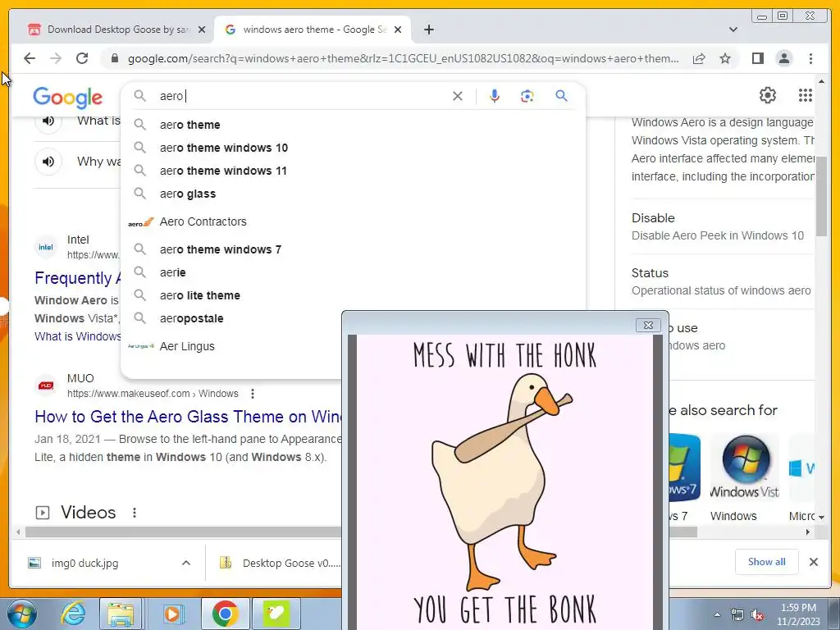Open the Chrome three-dot menu
The height and width of the screenshot is (630, 840).
[810, 58]
